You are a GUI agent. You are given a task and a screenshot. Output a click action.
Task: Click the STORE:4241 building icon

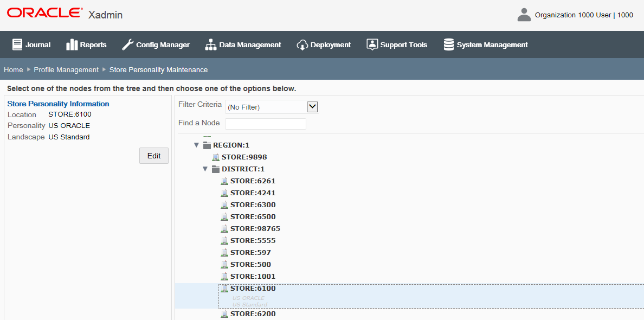[x=224, y=193]
